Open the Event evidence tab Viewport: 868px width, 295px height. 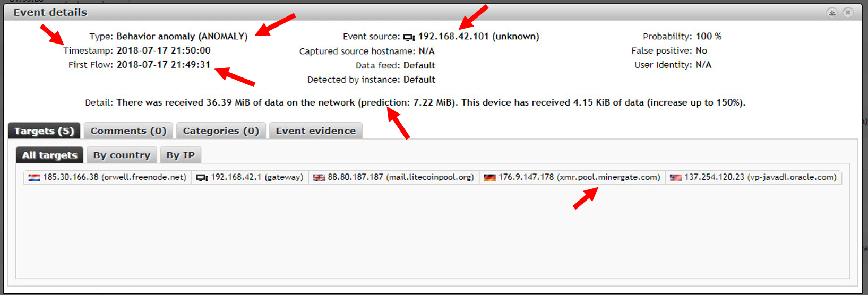(x=316, y=131)
